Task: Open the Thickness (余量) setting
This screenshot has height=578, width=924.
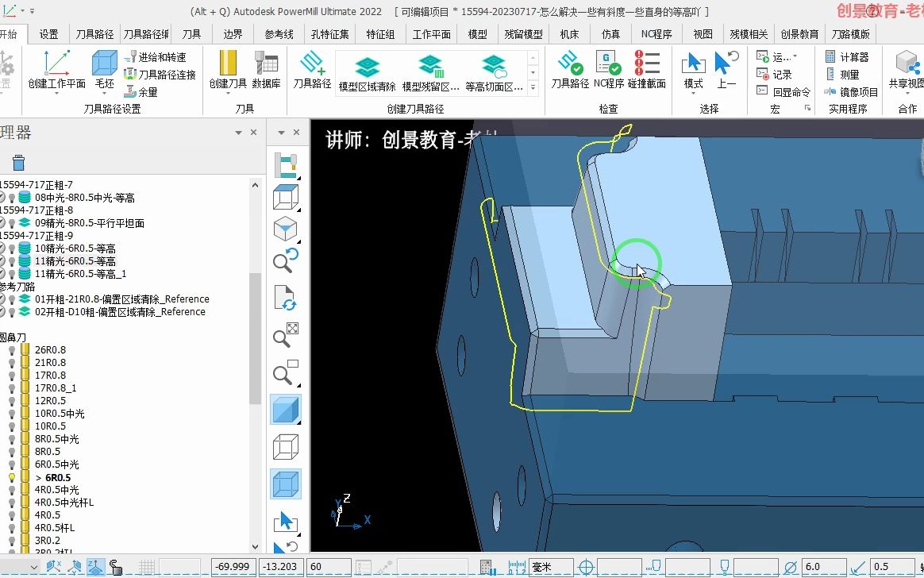Action: pyautogui.click(x=141, y=92)
